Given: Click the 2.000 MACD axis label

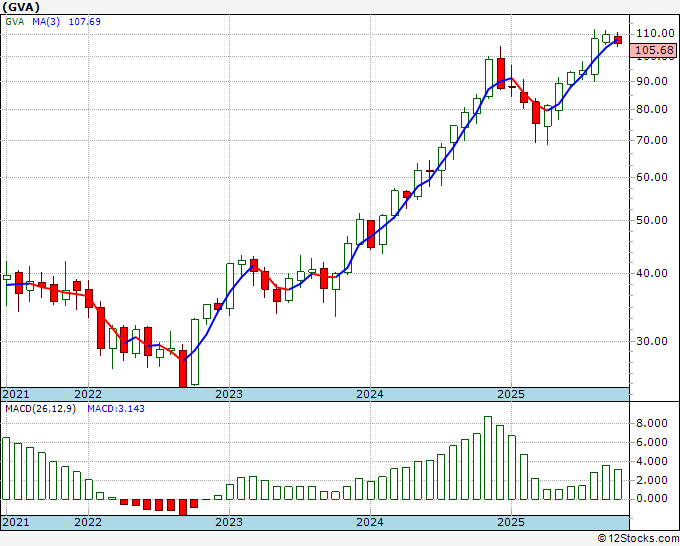Looking at the screenshot, I should tap(652, 480).
